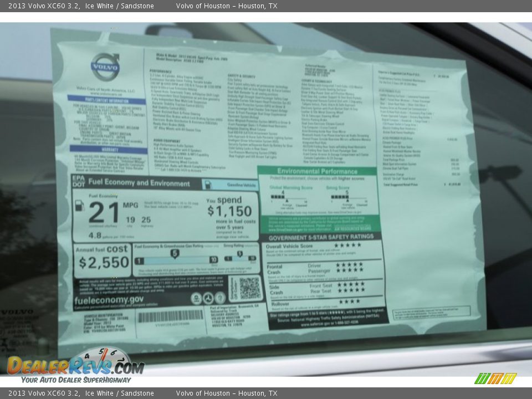Click the $1,150 fuel spend figure
The width and height of the screenshot is (532, 399).
[x=229, y=211]
